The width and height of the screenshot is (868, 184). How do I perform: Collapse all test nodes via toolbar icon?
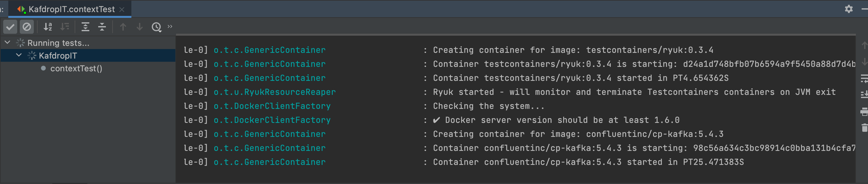click(102, 27)
